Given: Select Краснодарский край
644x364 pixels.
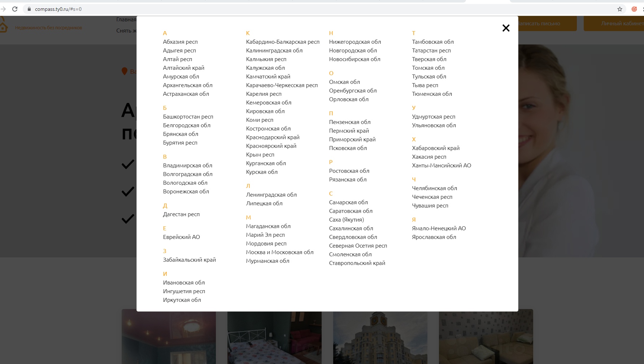Looking at the screenshot, I should coord(273,137).
